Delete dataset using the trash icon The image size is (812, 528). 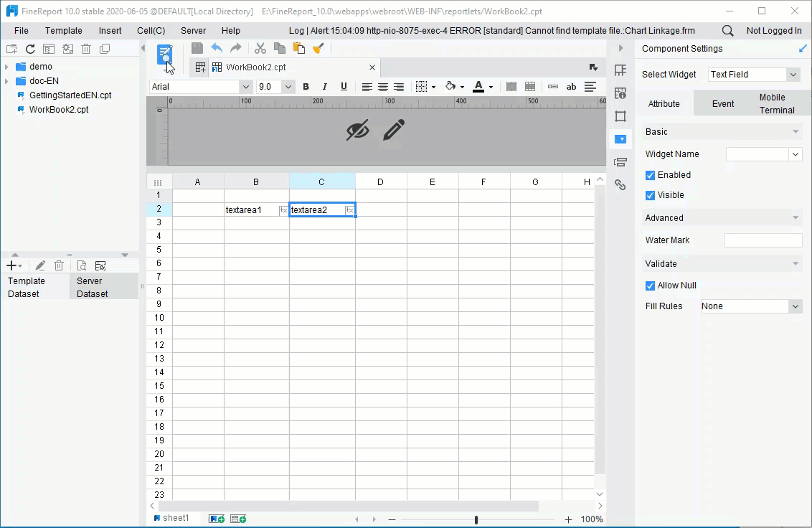(x=59, y=265)
